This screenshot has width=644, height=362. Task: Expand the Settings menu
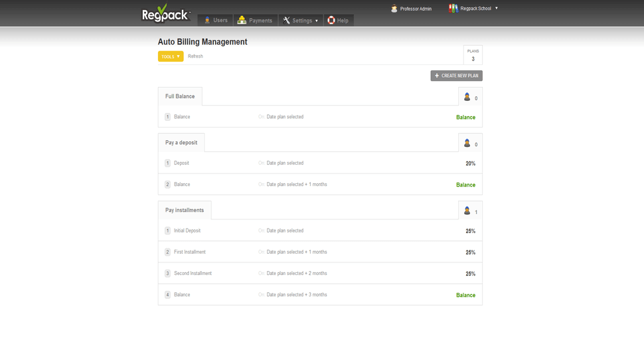point(301,21)
